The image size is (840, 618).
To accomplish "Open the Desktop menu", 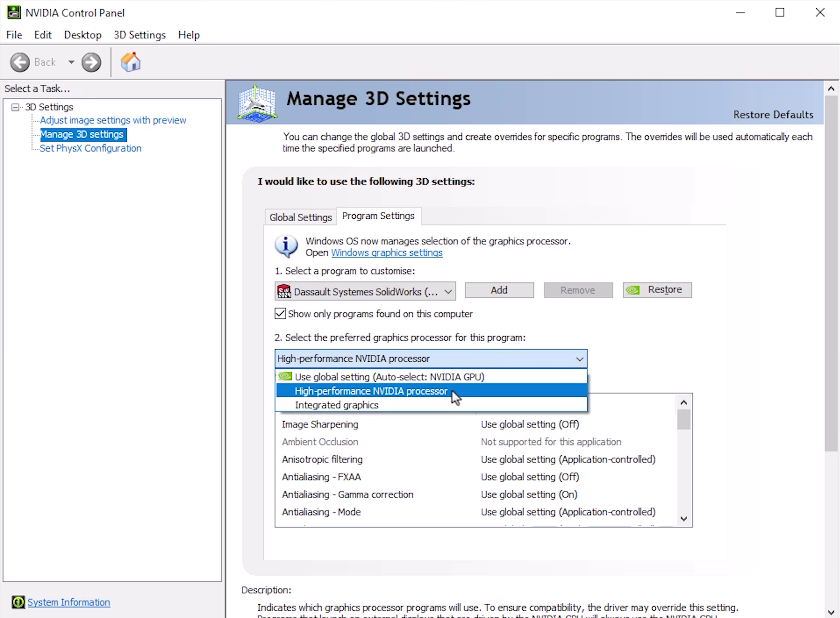I will point(82,35).
